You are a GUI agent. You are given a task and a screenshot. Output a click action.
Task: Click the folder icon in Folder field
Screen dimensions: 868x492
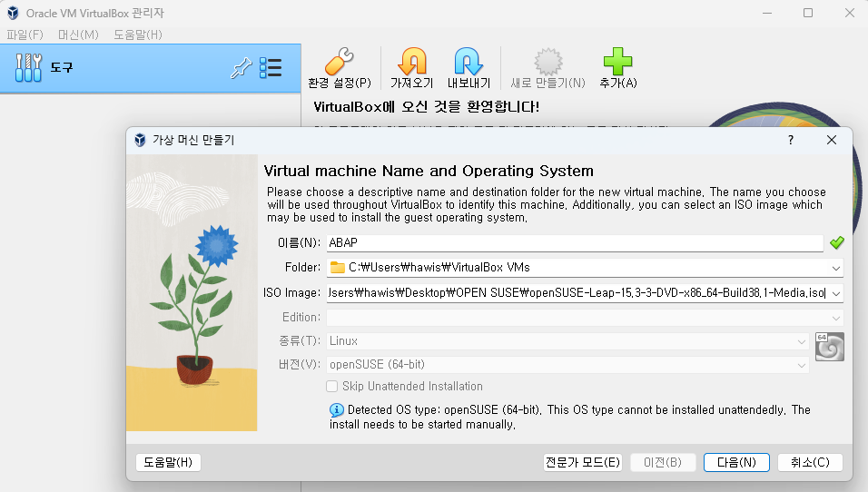[337, 268]
